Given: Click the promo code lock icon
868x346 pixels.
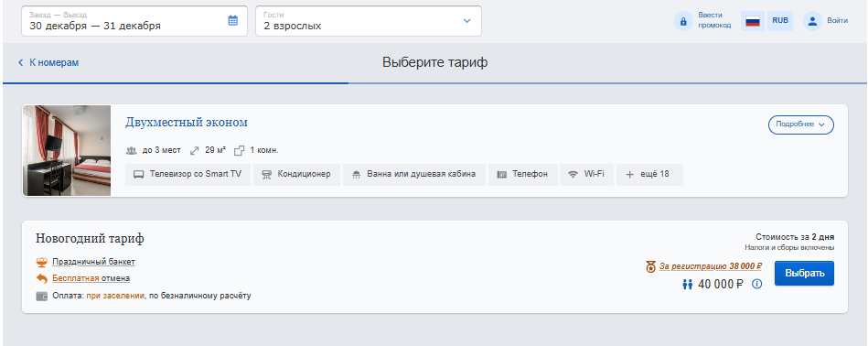Looking at the screenshot, I should pos(683,22).
